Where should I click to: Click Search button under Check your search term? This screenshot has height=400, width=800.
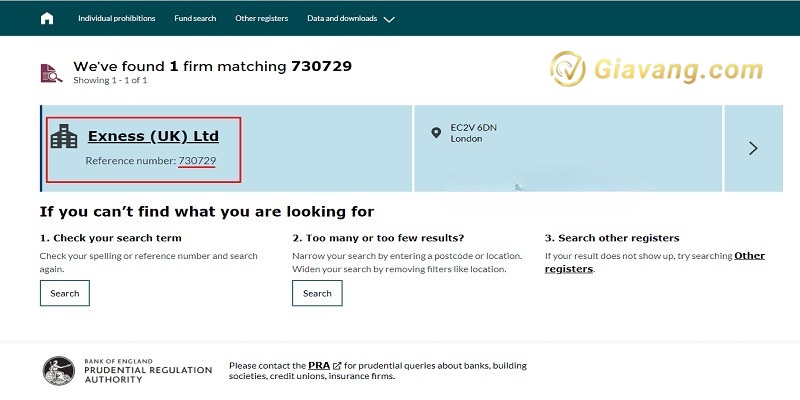[64, 293]
